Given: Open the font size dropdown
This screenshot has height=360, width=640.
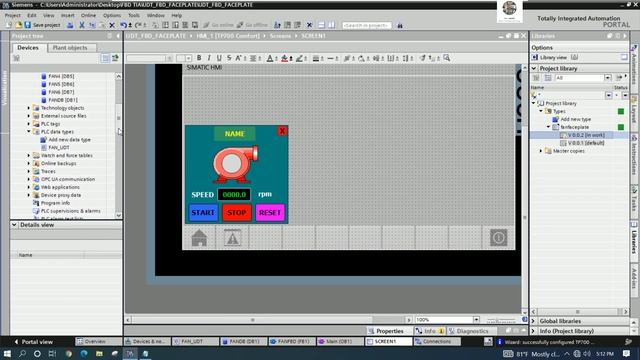Looking at the screenshot, I should coord(188,58).
